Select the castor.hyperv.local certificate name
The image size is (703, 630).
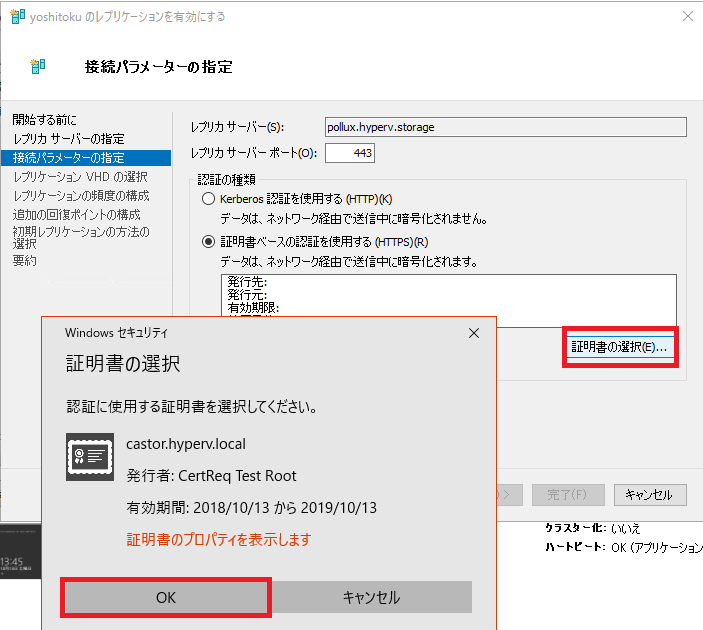[186, 444]
